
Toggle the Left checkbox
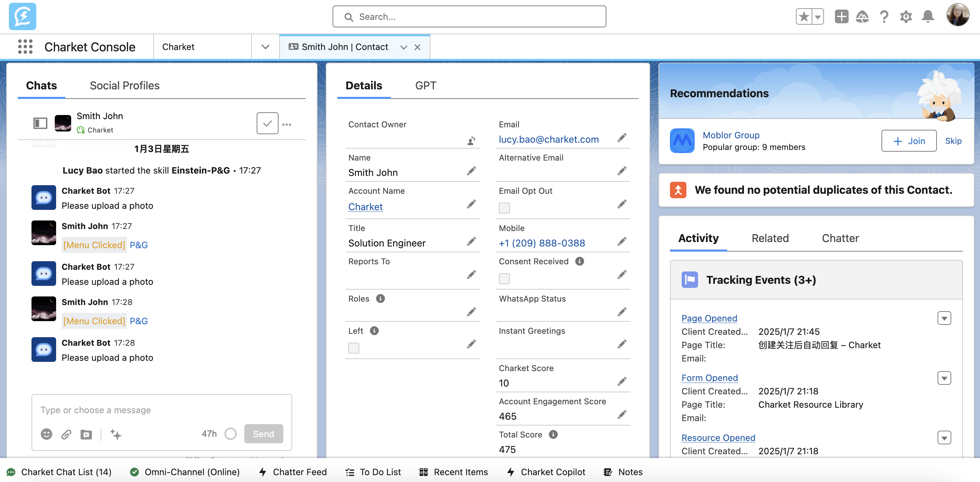coord(353,348)
